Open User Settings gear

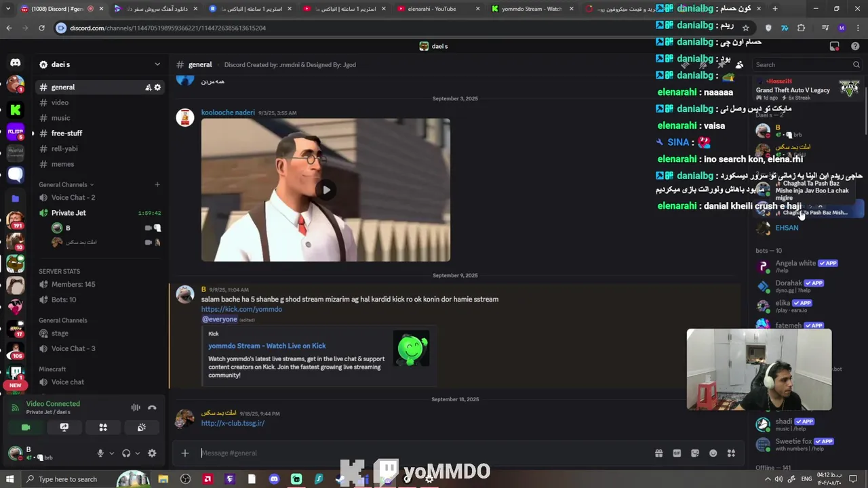[152, 453]
